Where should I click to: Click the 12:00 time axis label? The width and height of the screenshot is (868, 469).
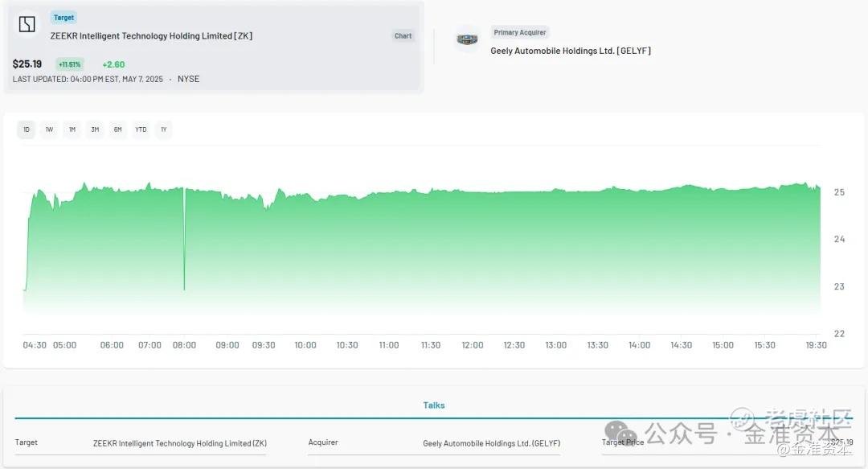pos(473,345)
